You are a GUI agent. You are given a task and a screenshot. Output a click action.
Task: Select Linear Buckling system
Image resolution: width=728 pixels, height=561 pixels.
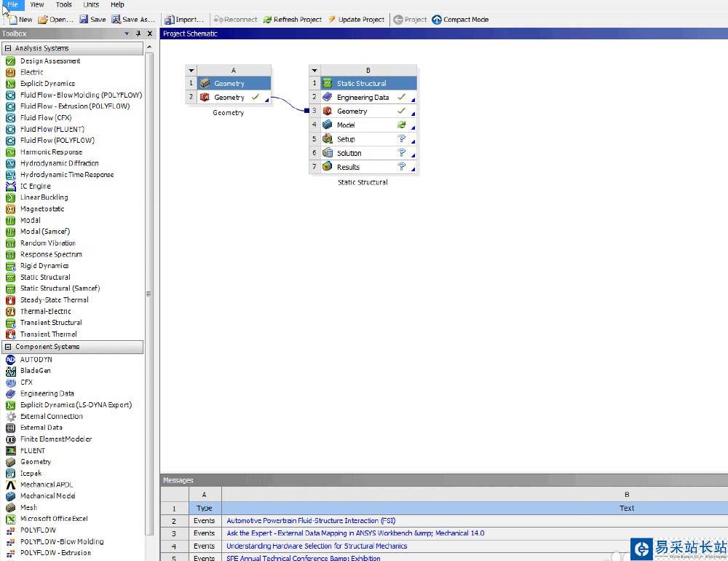point(36,197)
